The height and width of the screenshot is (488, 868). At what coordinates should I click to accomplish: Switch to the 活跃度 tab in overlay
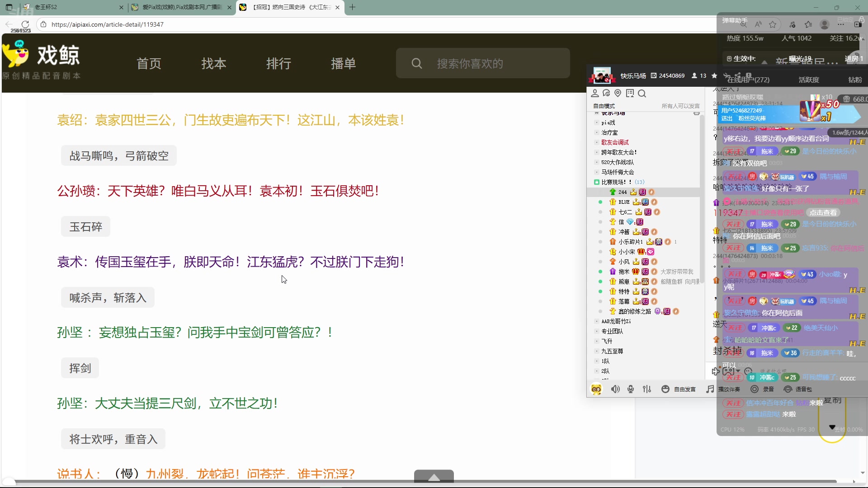809,80
